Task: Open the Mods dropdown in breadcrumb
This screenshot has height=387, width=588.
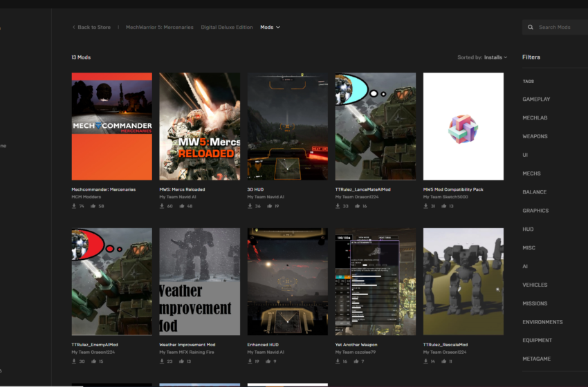Action: click(270, 28)
